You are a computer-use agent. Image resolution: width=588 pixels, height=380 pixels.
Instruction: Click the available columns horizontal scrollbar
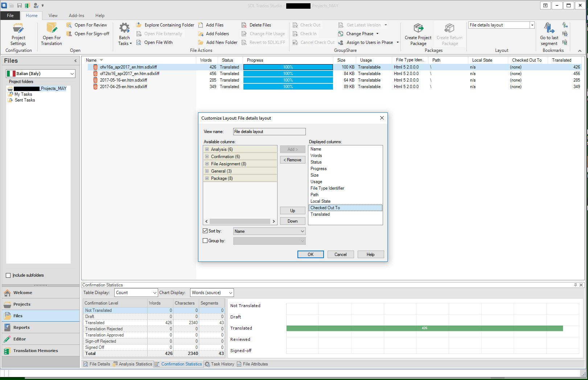pyautogui.click(x=240, y=221)
